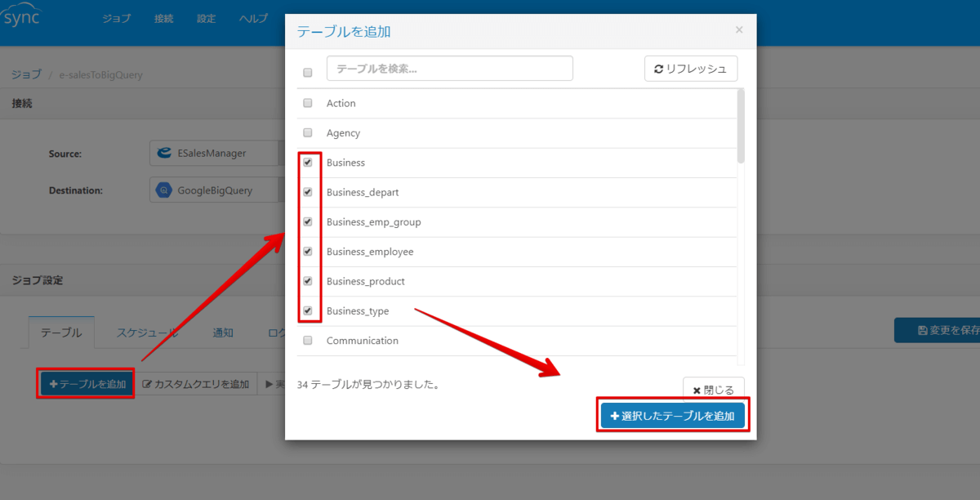
Task: Open the 設定 menu in header
Action: coord(207,19)
